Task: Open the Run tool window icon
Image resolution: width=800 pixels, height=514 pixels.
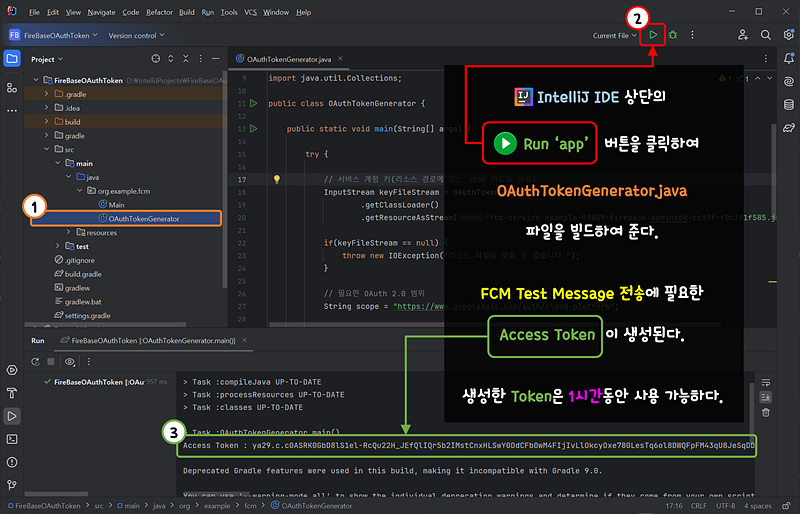Action: click(12, 416)
